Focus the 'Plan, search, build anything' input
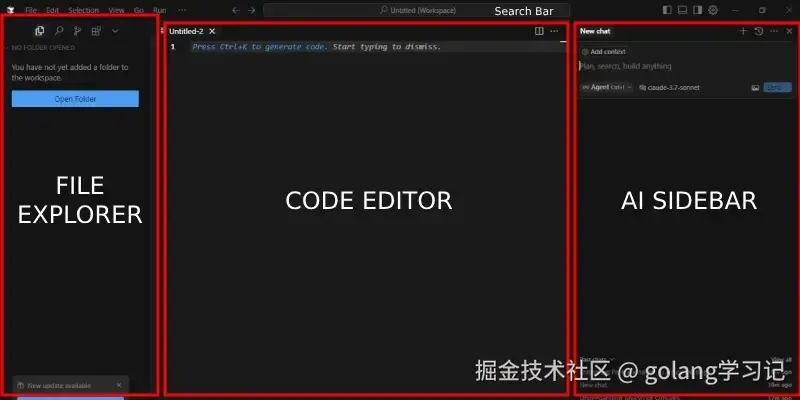The height and width of the screenshot is (400, 800). 685,66
